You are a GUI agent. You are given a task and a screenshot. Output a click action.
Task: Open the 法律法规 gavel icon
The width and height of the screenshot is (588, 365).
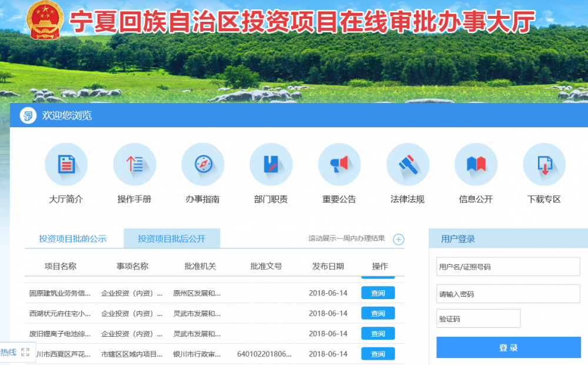[407, 164]
